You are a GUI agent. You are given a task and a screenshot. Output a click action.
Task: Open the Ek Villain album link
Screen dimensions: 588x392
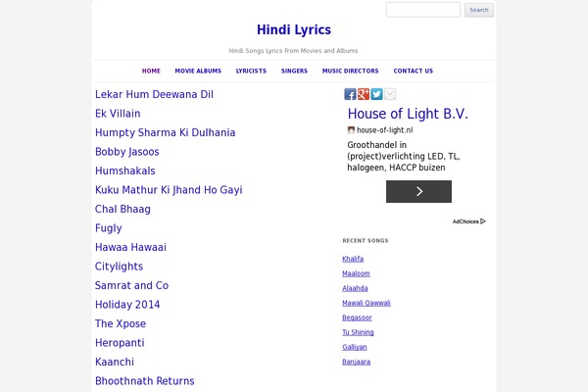tap(118, 114)
